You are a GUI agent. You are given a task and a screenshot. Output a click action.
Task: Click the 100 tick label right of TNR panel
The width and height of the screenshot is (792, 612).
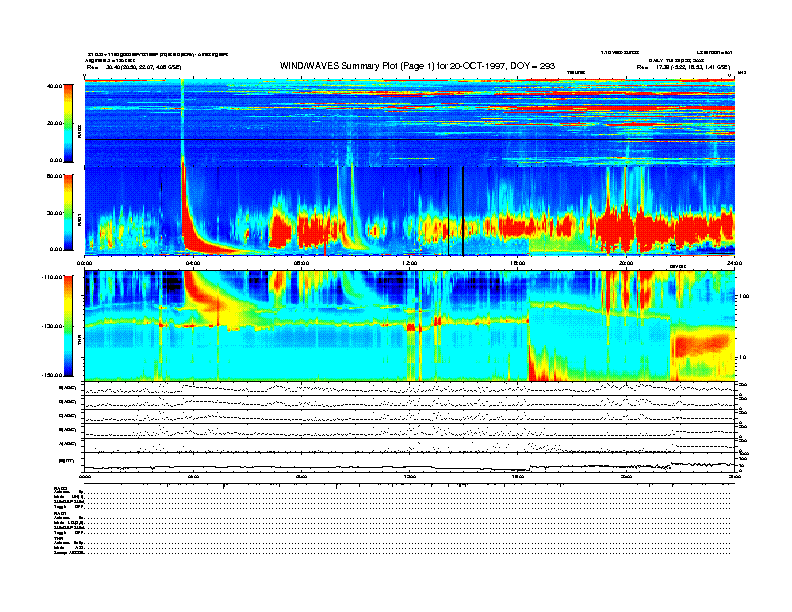(744, 296)
